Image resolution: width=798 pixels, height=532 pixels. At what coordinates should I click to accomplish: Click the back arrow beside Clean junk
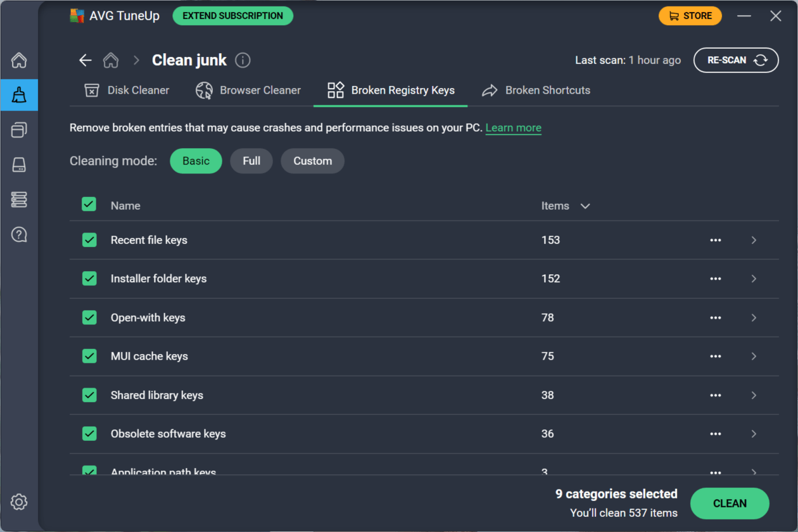coord(85,60)
